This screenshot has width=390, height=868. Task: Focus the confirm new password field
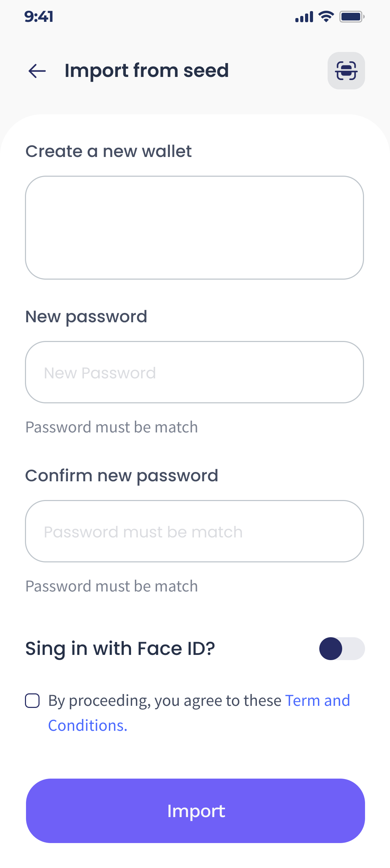[194, 531]
